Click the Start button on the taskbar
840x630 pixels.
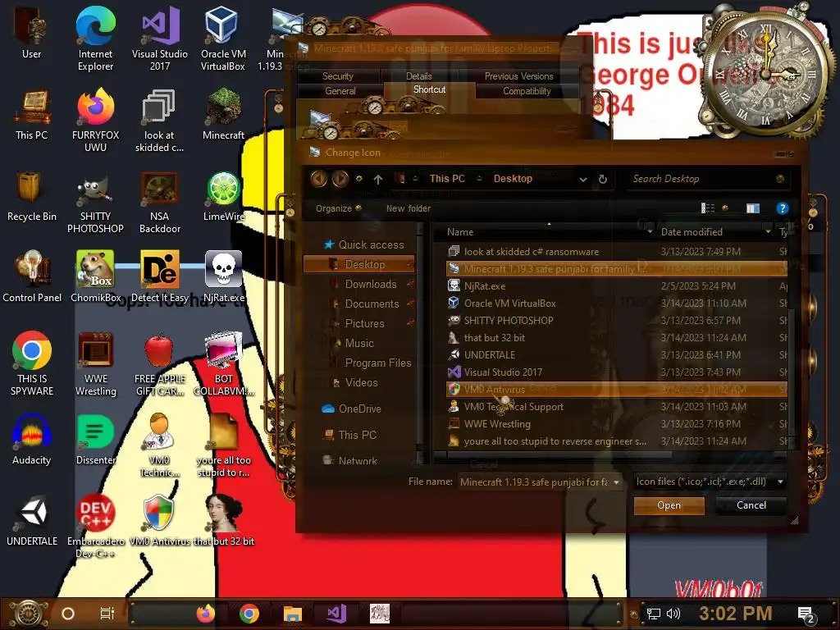(29, 614)
